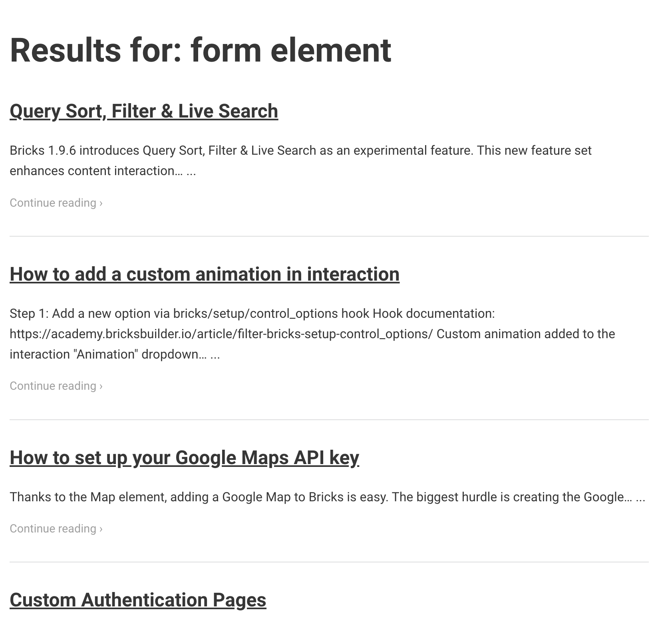Click the chevron after second Continue reading
The width and height of the screenshot is (672, 618).
(101, 387)
